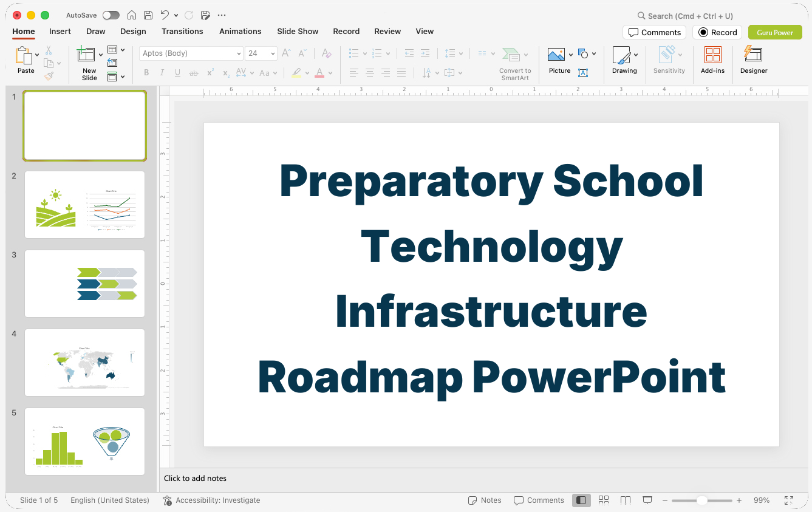This screenshot has height=512, width=812.
Task: Open the Slide Show tab
Action: [298, 31]
